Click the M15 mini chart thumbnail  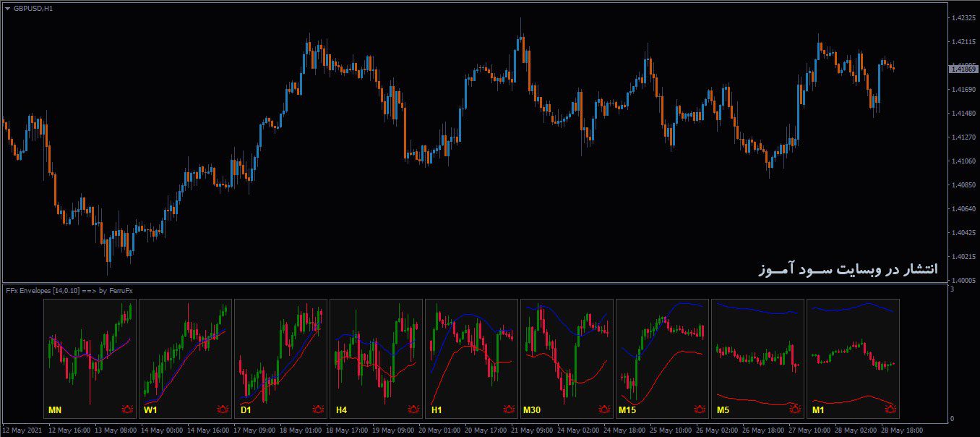pos(662,358)
